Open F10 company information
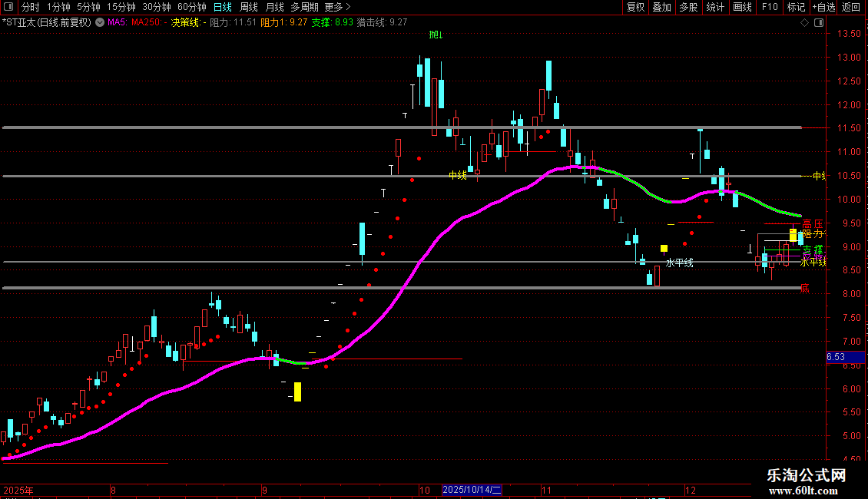Image resolution: width=868 pixels, height=499 pixels. point(770,7)
